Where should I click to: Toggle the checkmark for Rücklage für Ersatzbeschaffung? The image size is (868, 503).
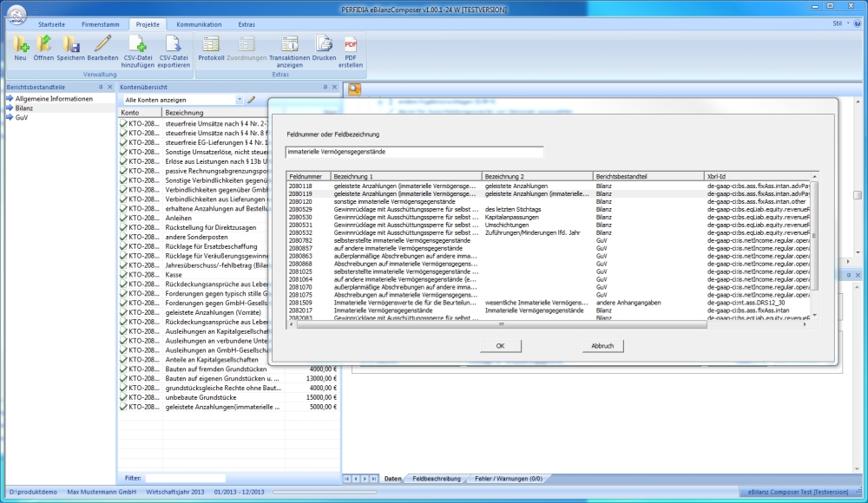point(123,246)
